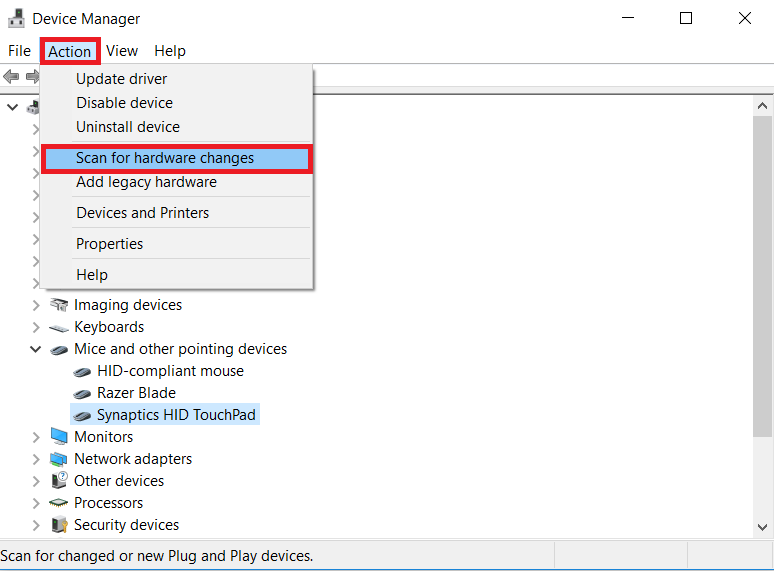Viewport: 774px width, 571px height.
Task: Choose Add legacy hardware
Action: 176,182
